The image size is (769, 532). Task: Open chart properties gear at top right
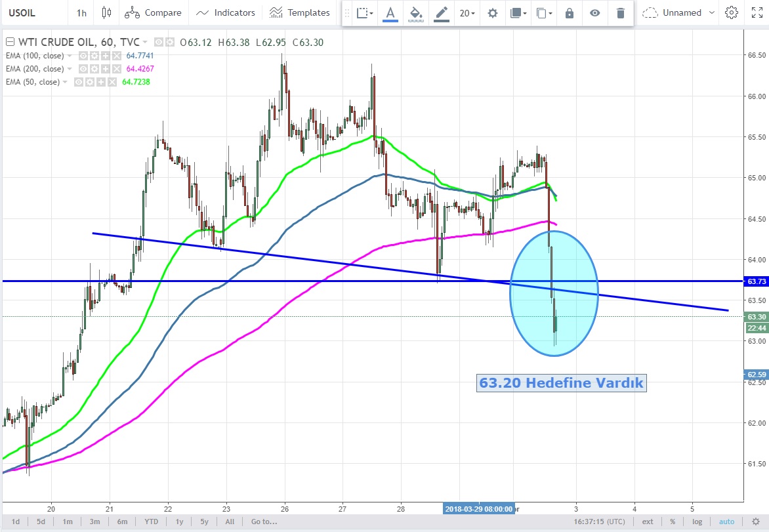(x=732, y=12)
